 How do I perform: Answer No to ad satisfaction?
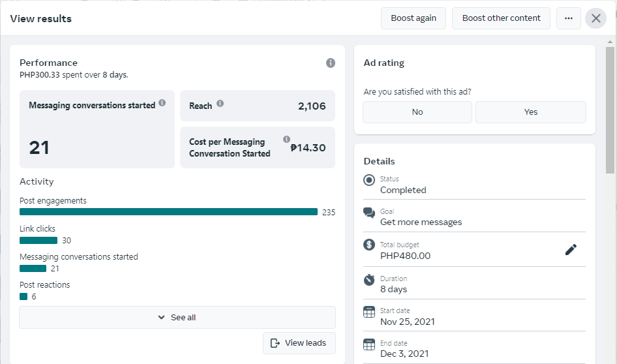417,112
